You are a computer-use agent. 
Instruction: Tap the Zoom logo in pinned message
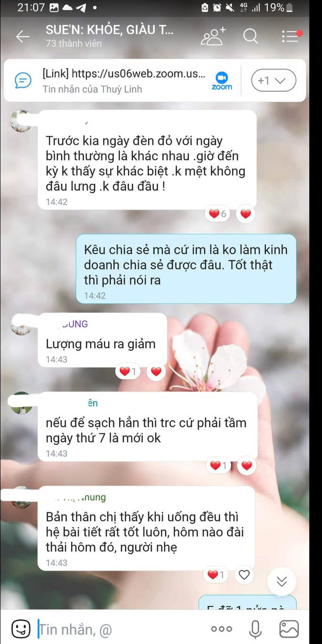(222, 81)
